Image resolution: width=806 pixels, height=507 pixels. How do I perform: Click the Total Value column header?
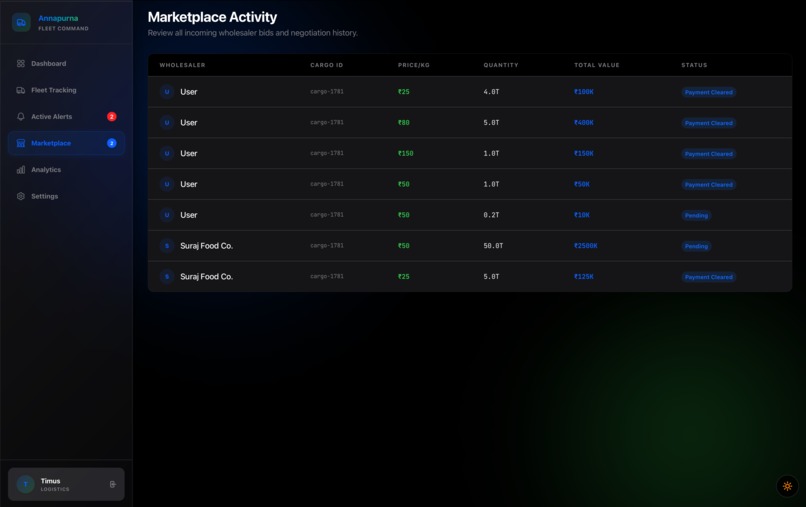596,65
